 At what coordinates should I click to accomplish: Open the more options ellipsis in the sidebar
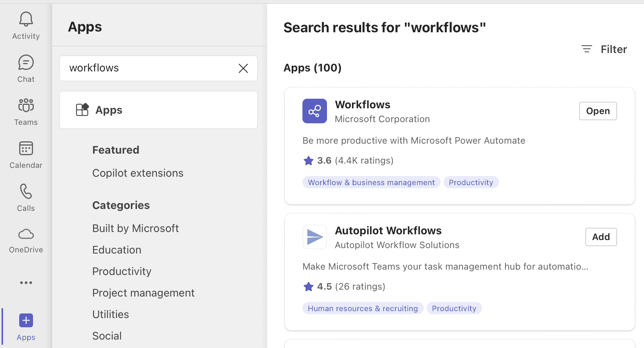(x=25, y=283)
